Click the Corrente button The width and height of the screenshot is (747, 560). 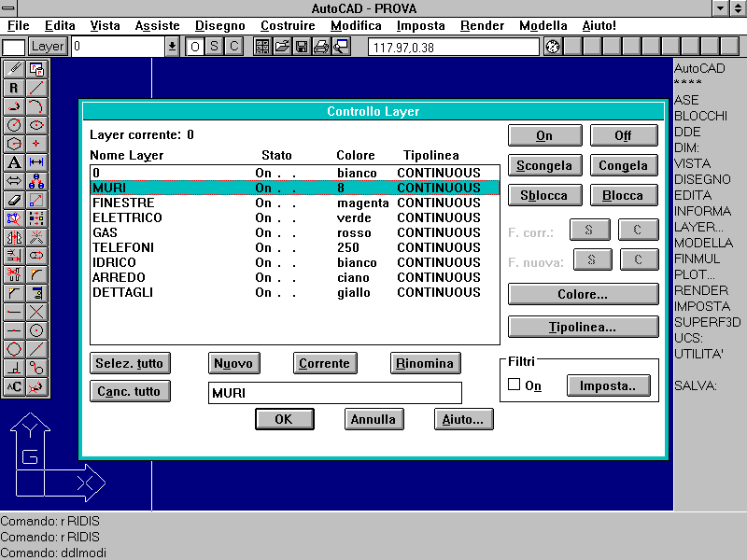pos(325,363)
